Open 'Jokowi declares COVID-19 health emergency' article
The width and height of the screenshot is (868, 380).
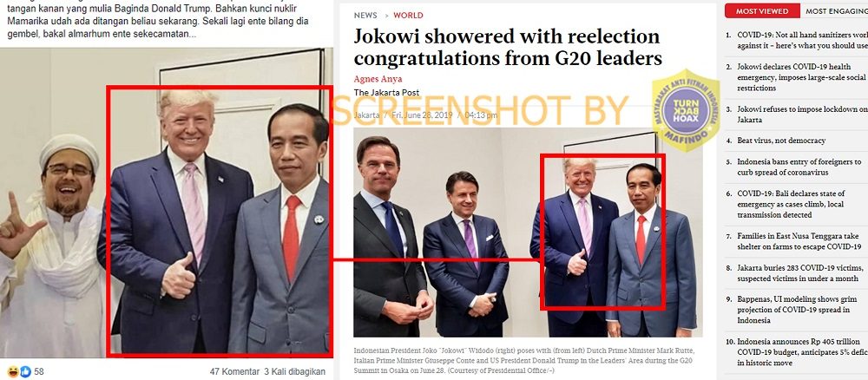tap(801, 77)
